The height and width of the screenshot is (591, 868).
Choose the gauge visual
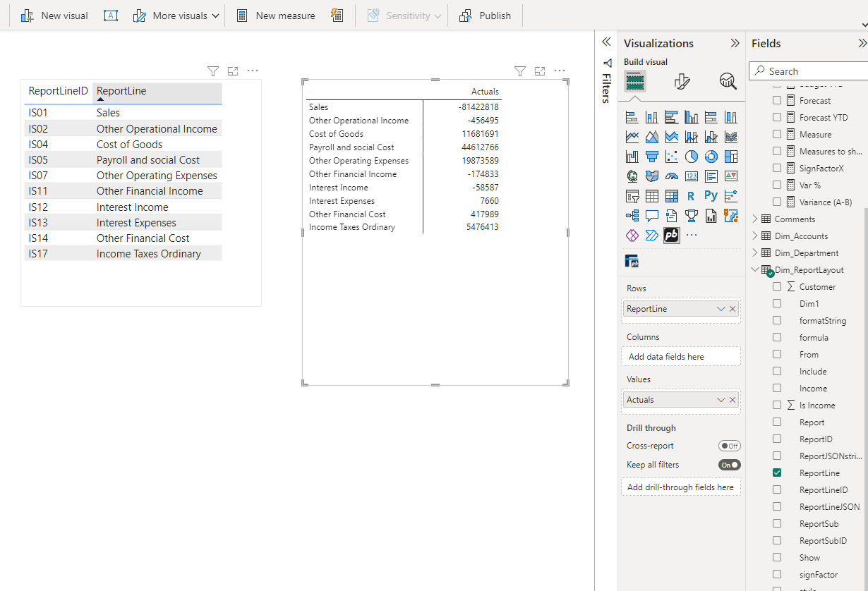(x=673, y=176)
